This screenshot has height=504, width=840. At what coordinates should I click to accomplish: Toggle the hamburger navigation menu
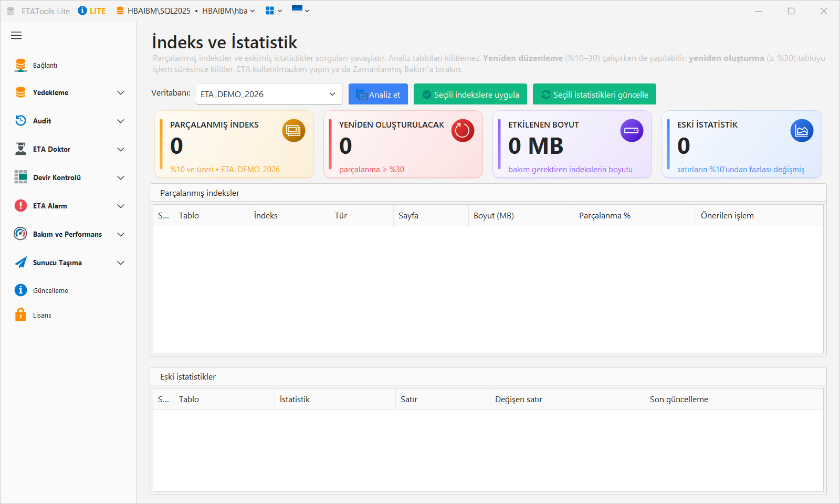coord(16,36)
